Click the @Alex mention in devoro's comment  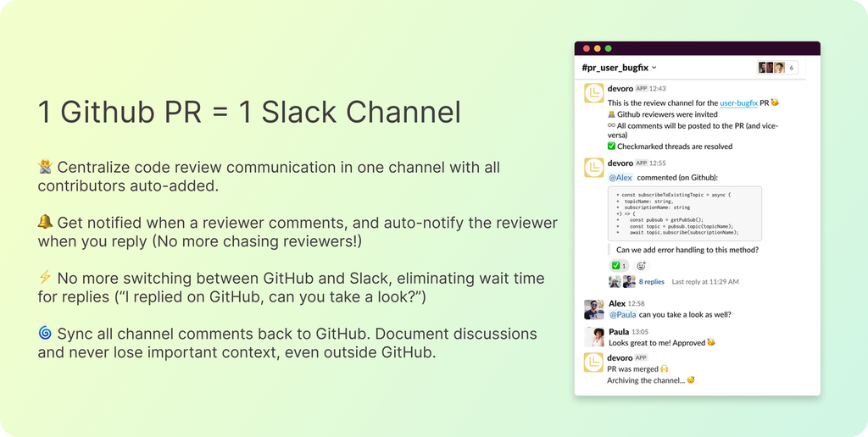[x=620, y=178]
